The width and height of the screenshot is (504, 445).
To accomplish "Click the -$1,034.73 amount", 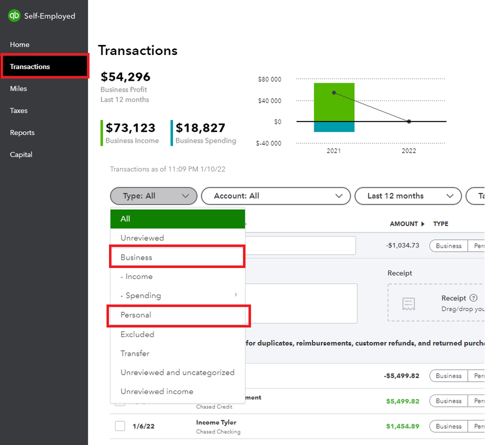I will tap(403, 245).
